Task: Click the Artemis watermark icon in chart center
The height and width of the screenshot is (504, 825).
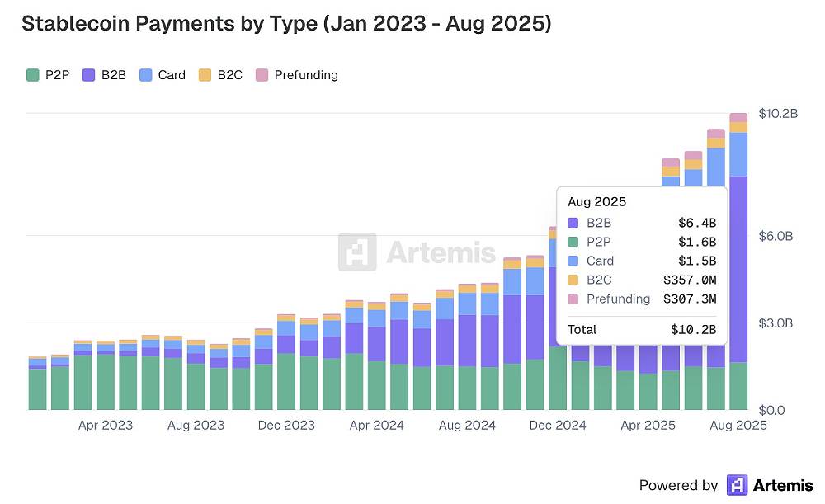Action: [357, 252]
